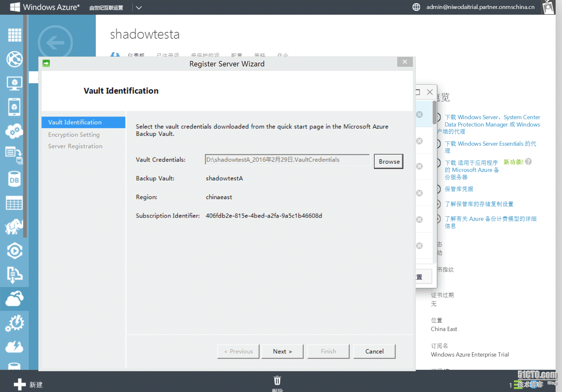Viewport: 562px width, 392px height.
Task: Open the CDN cloud-lightning icon in sidebar
Action: tap(14, 347)
